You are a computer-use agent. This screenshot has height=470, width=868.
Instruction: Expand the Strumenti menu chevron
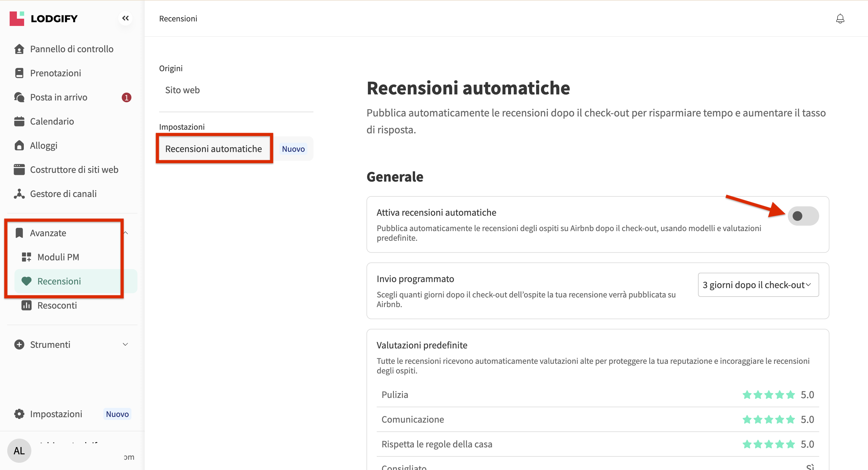click(x=125, y=345)
